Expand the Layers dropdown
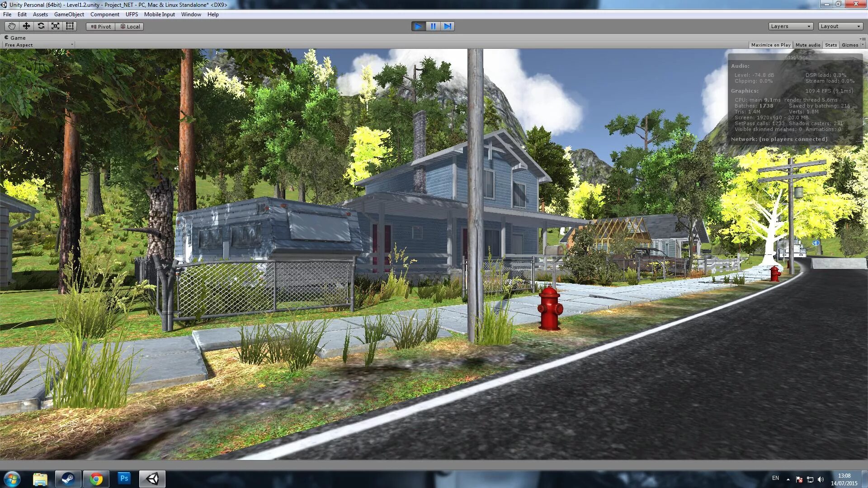868x488 pixels. (x=791, y=26)
